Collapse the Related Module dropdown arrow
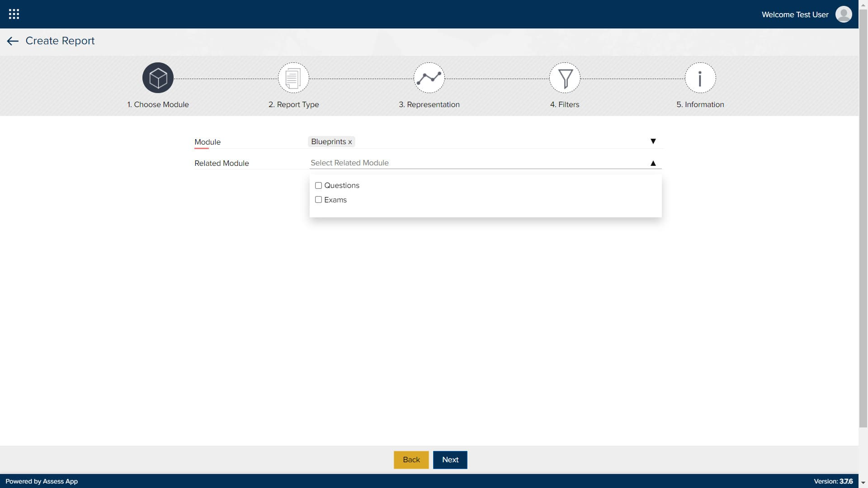The width and height of the screenshot is (868, 488). click(x=653, y=163)
